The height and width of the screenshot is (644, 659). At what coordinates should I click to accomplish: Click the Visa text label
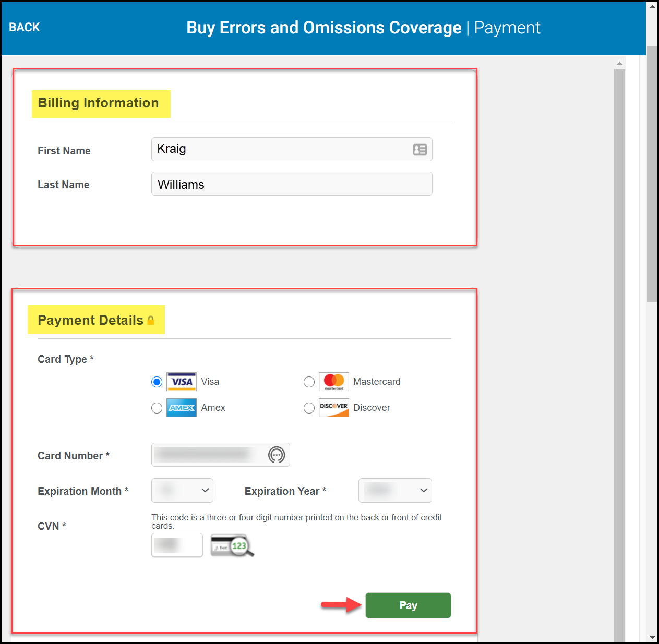pyautogui.click(x=210, y=382)
